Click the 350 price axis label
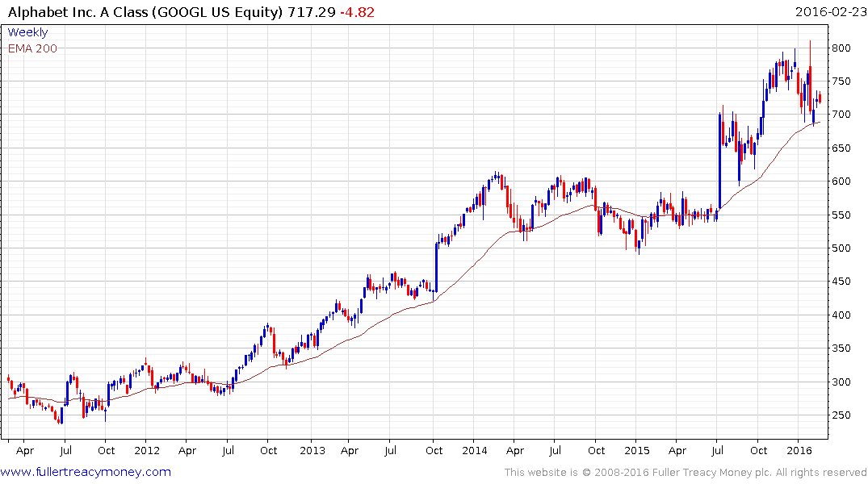Viewport: 868px width, 484px height. [x=841, y=348]
